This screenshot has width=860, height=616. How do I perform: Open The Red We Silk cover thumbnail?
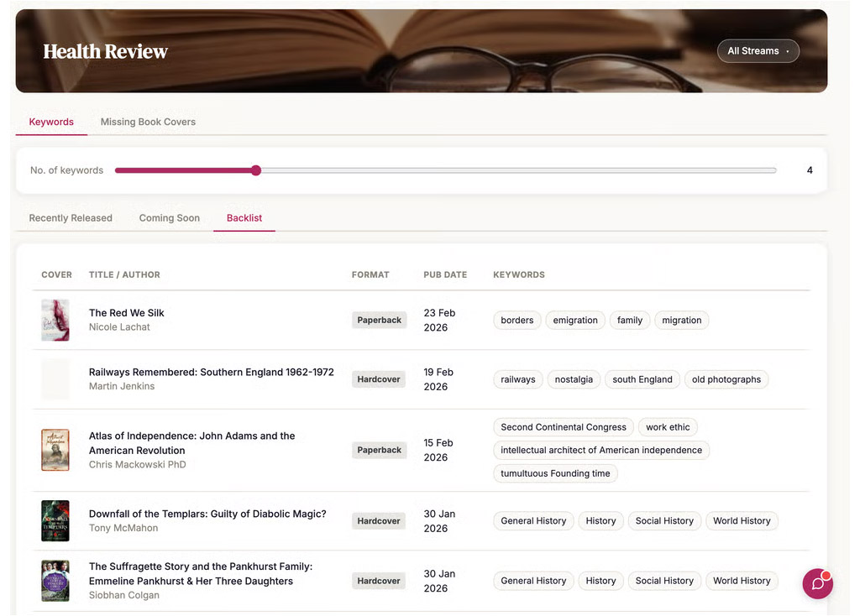(x=55, y=320)
